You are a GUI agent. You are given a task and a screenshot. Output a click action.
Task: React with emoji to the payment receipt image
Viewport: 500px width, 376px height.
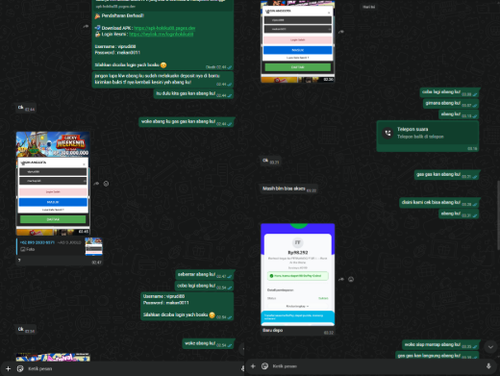pos(351,279)
